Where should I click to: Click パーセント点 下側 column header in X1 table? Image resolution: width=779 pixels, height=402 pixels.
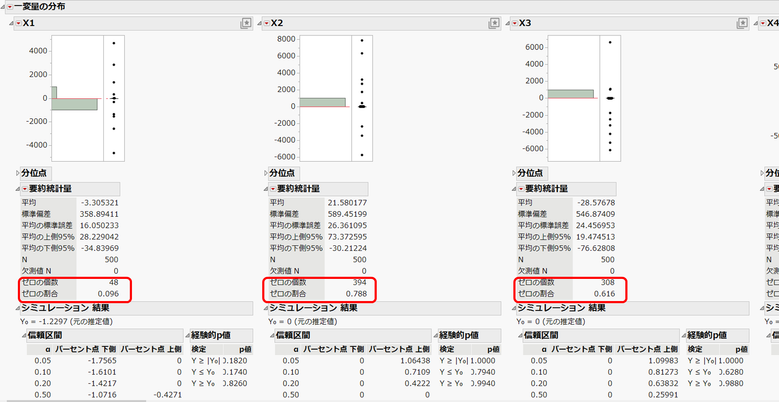coord(85,350)
